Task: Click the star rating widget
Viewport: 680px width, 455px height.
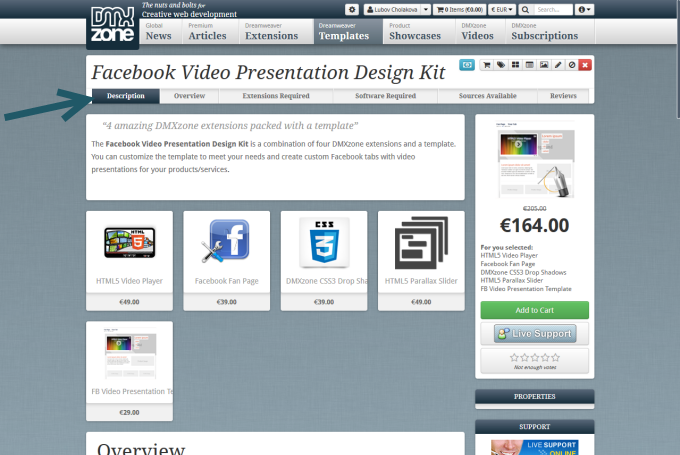Action: point(535,358)
